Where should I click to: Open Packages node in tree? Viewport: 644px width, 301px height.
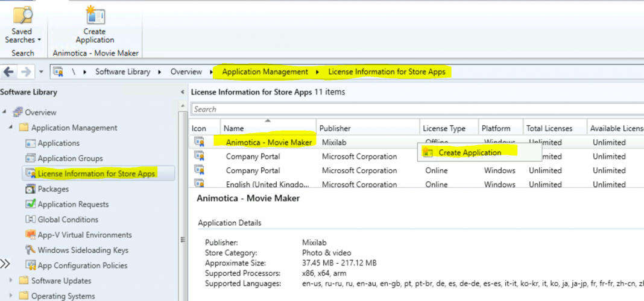tap(53, 189)
